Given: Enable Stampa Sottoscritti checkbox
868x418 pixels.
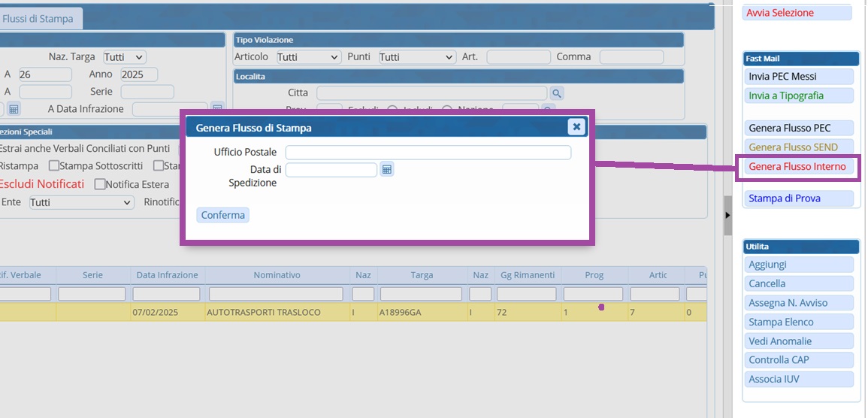Looking at the screenshot, I should point(54,166).
